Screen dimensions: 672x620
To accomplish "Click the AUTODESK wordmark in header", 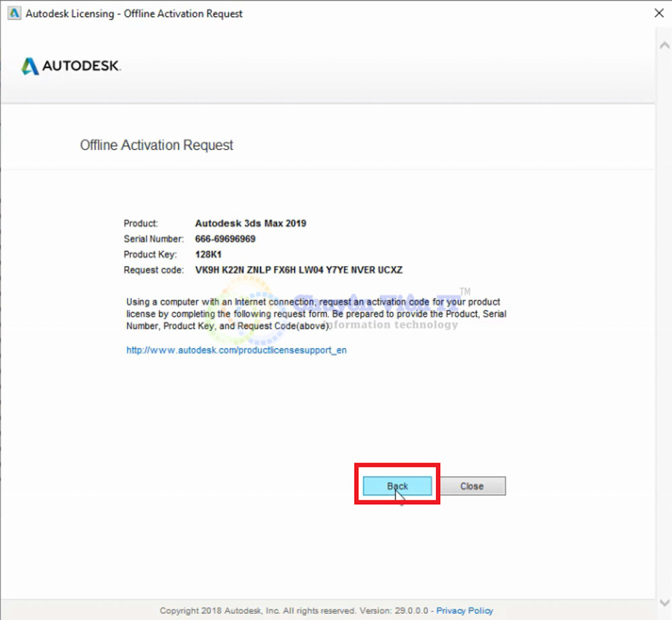I will pyautogui.click(x=81, y=66).
